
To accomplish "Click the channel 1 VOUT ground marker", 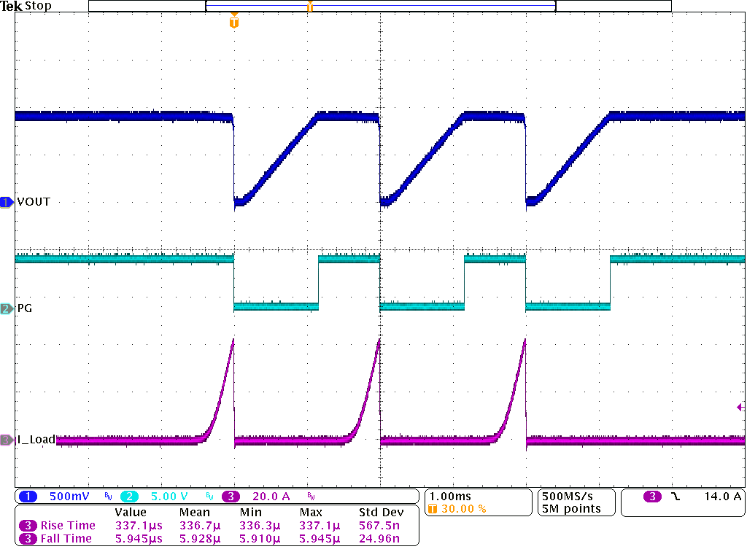I will [x=7, y=201].
